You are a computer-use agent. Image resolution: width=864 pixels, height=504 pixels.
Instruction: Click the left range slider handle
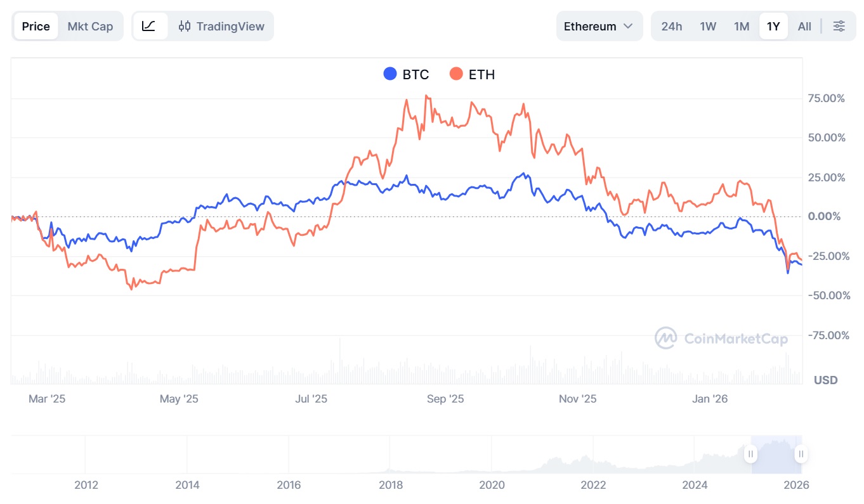coord(750,454)
